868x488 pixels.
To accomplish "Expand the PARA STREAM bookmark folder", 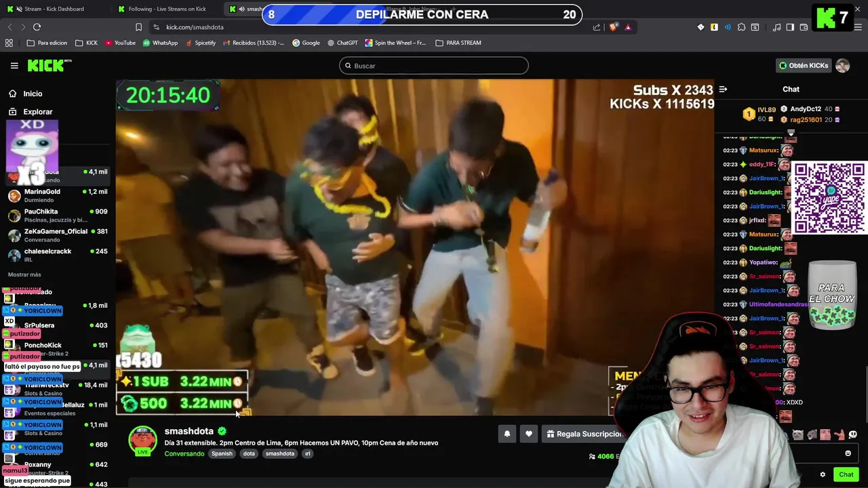I will 458,43.
